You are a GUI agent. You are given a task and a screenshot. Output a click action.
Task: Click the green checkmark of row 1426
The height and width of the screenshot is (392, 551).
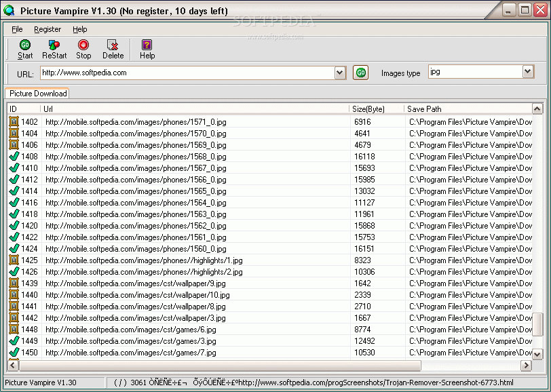coord(14,271)
